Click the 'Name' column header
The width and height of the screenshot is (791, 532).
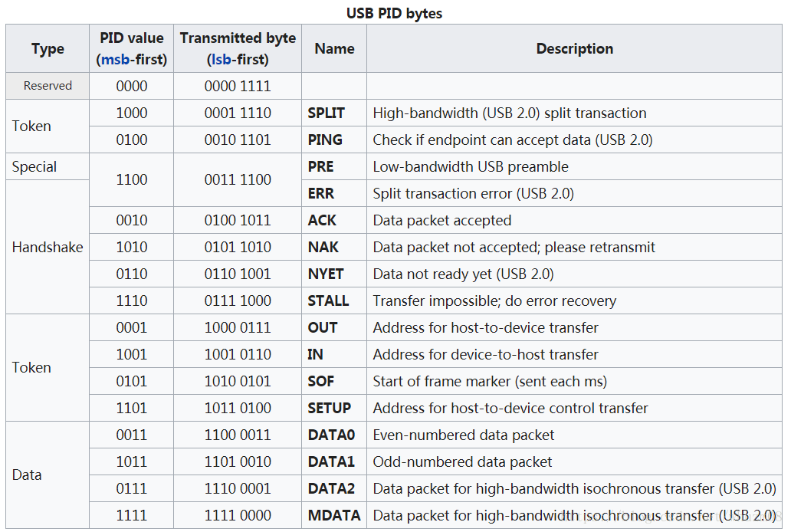[334, 48]
